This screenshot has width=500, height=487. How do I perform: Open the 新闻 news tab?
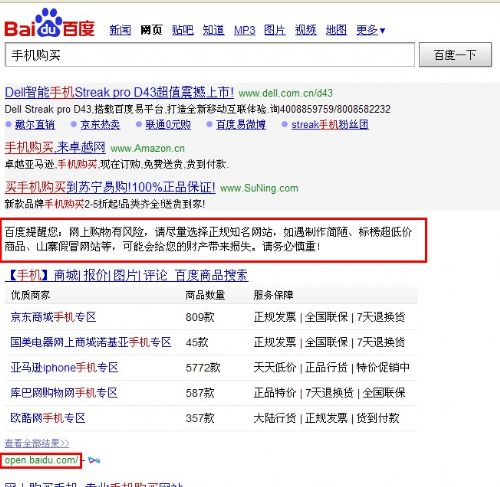click(x=120, y=30)
